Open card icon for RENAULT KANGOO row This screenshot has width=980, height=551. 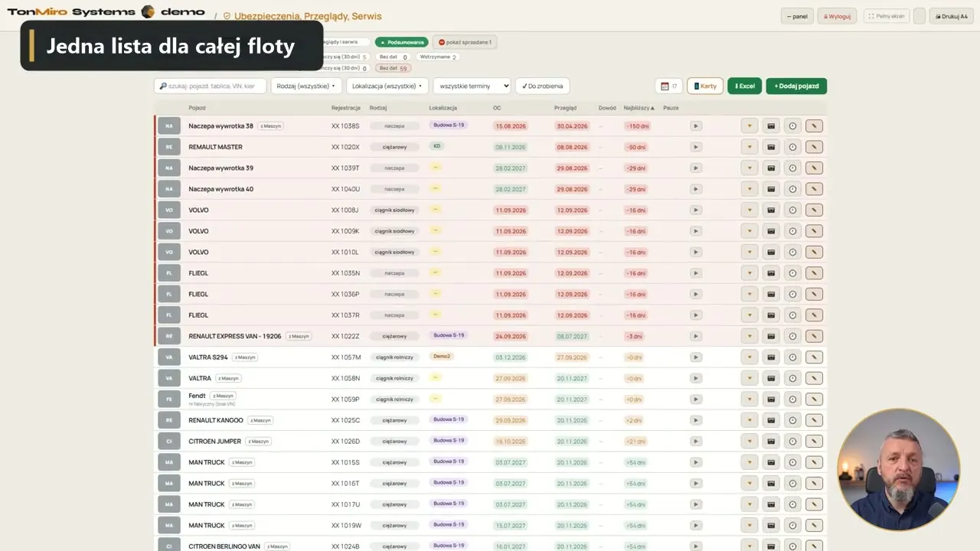pyautogui.click(x=771, y=421)
